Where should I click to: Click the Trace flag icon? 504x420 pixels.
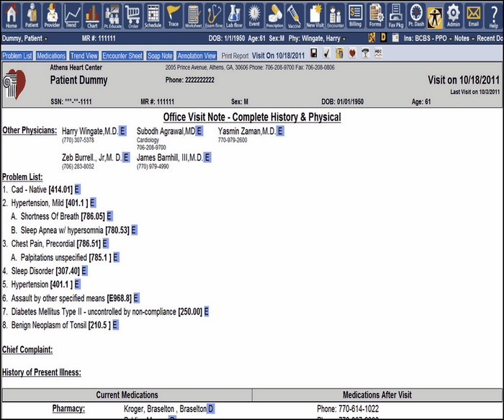tap(174, 15)
